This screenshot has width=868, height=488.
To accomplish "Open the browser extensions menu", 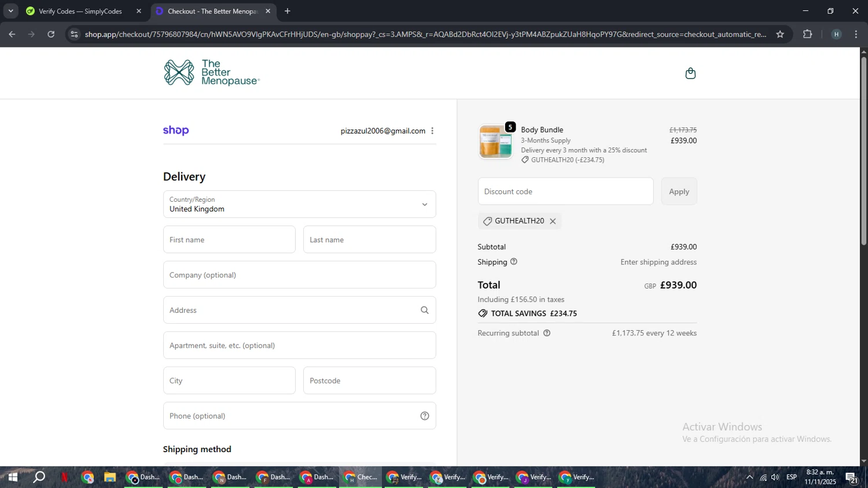I will coord(808,34).
